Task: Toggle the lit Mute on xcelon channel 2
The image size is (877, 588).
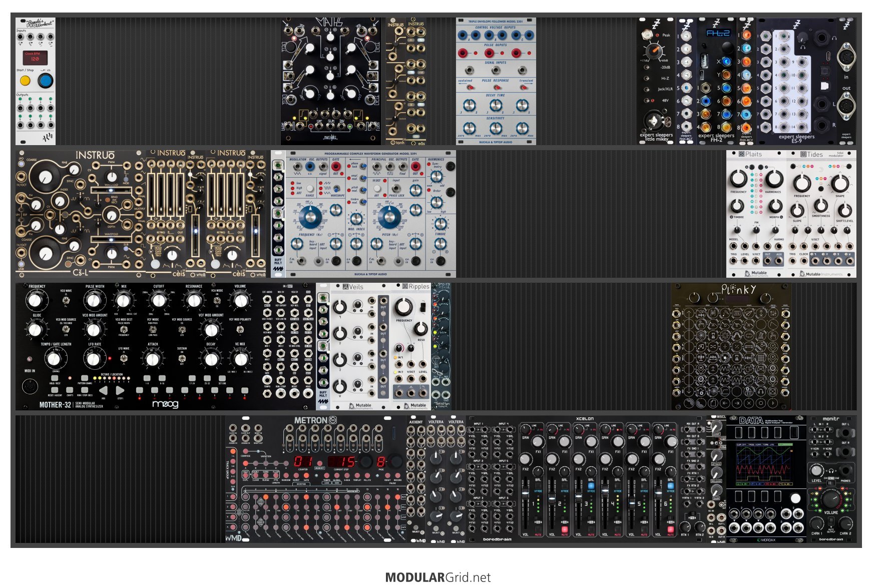Action: pyautogui.click(x=565, y=529)
